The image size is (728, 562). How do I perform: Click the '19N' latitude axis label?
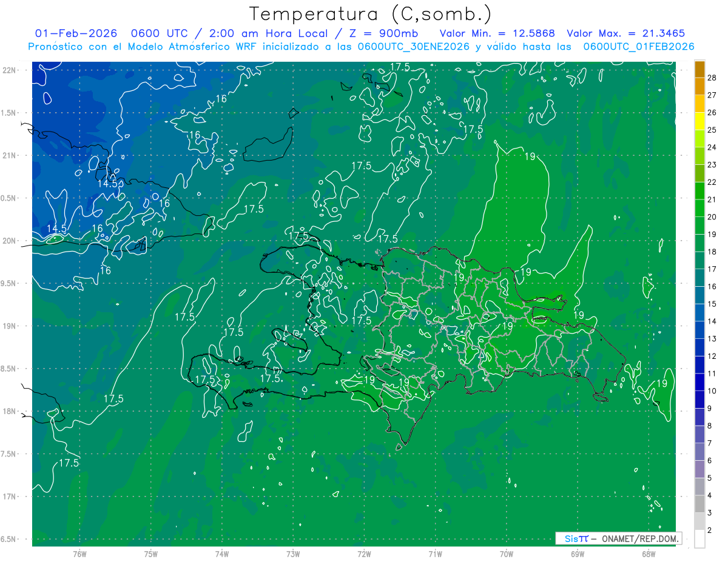pyautogui.click(x=10, y=326)
